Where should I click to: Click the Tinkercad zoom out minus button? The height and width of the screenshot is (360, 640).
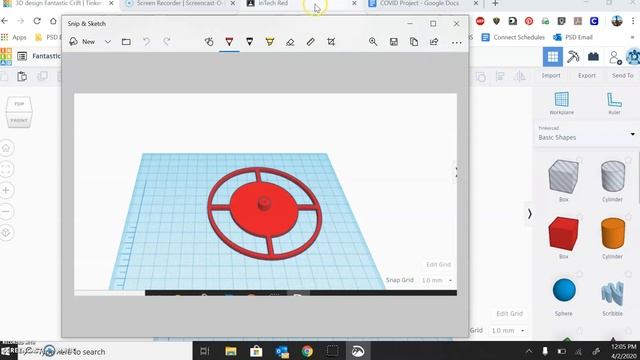(7, 211)
